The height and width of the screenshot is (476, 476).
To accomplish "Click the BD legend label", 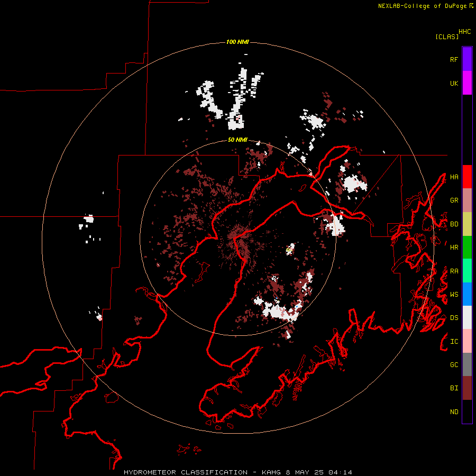I will tap(454, 224).
